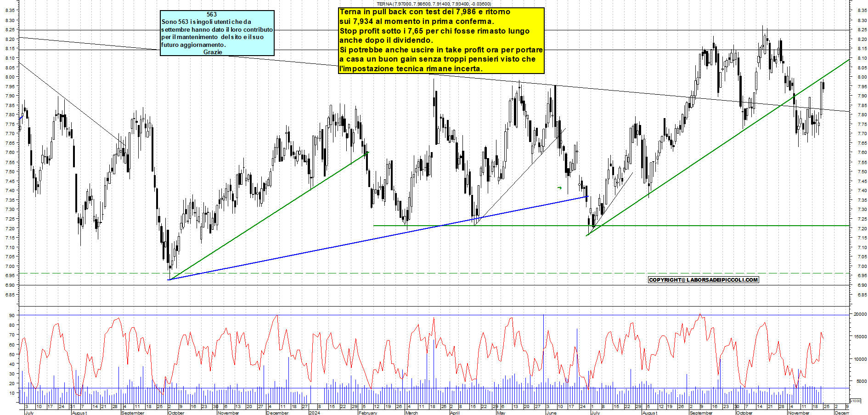Click volume scale value '15000'
The height and width of the screenshot is (415, 868).
(860, 337)
